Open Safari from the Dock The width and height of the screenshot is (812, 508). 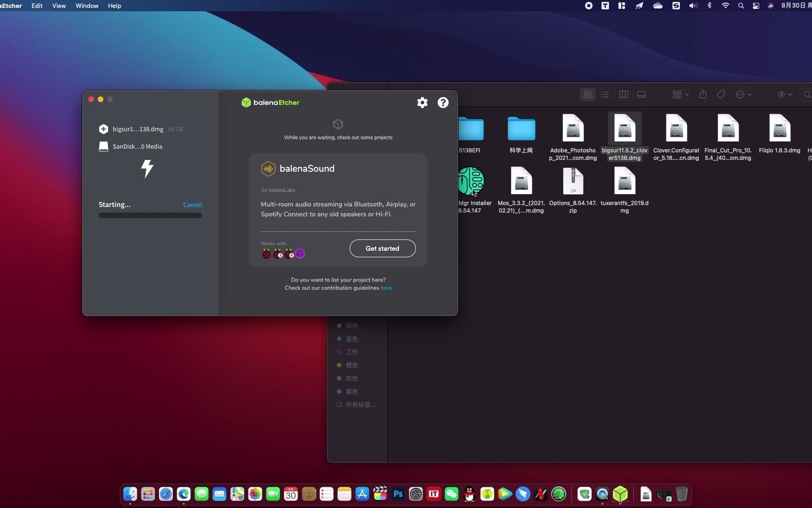coord(166,494)
